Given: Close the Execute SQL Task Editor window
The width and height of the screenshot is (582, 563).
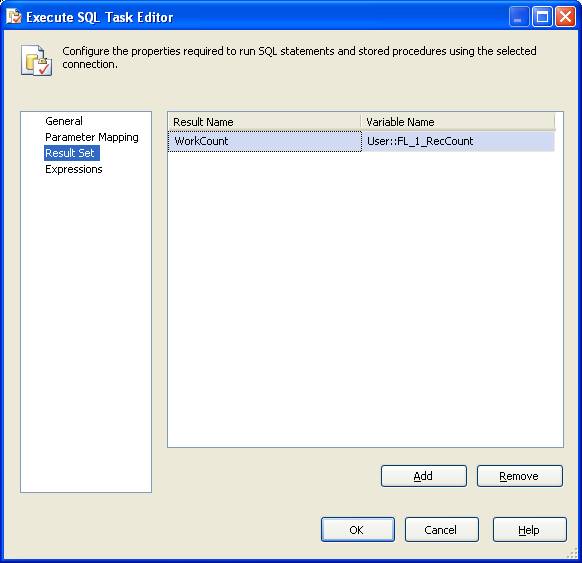Looking at the screenshot, I should tap(565, 17).
